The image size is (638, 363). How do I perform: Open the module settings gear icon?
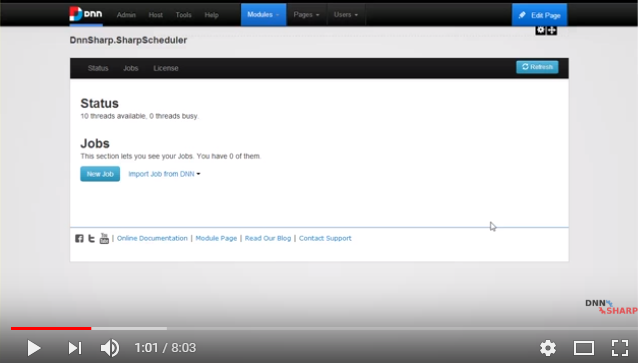(540, 30)
